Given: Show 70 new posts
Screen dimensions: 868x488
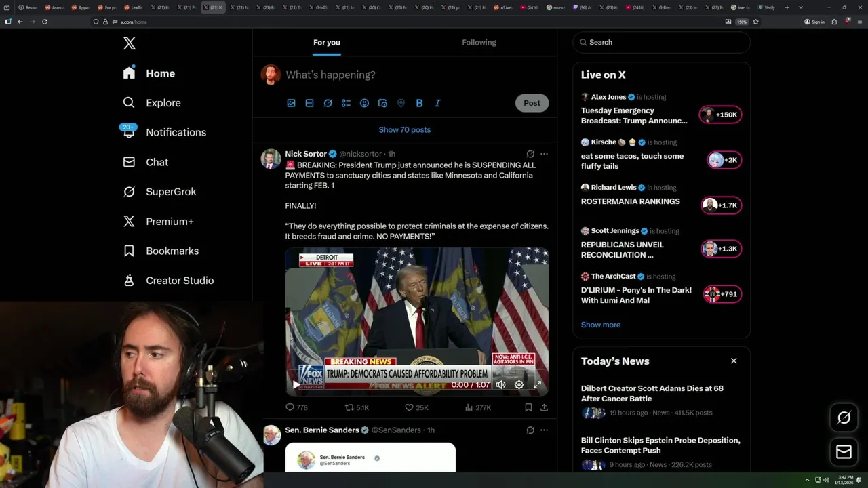Looking at the screenshot, I should click(x=405, y=129).
